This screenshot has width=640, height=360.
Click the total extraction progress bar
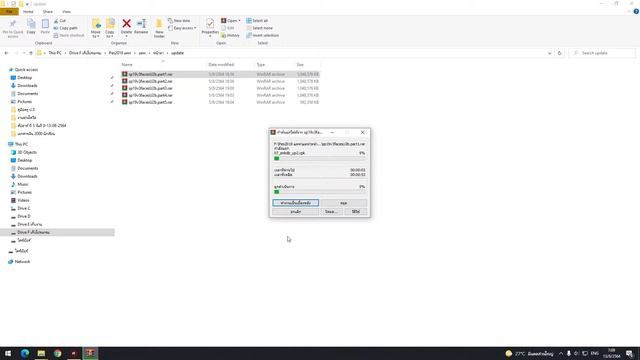tap(320, 192)
